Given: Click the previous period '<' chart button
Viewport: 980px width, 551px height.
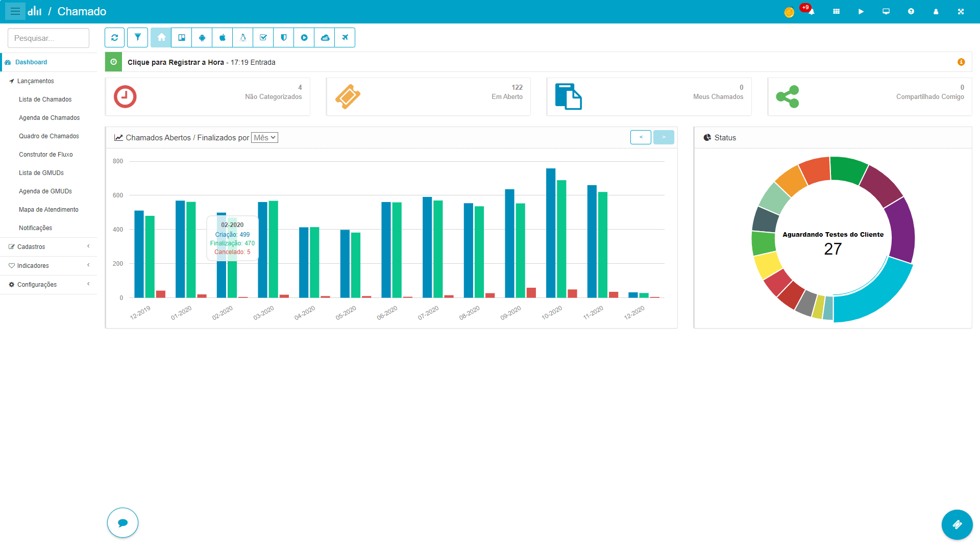Looking at the screenshot, I should (641, 137).
